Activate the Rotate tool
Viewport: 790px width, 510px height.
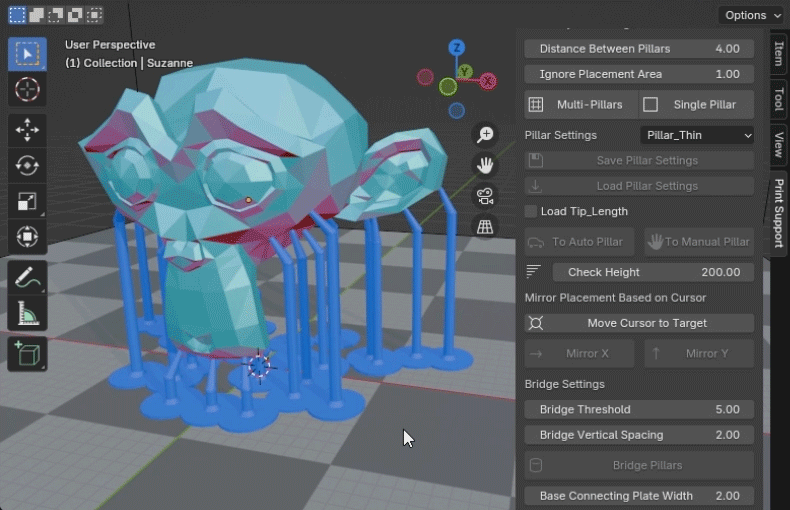(x=27, y=165)
